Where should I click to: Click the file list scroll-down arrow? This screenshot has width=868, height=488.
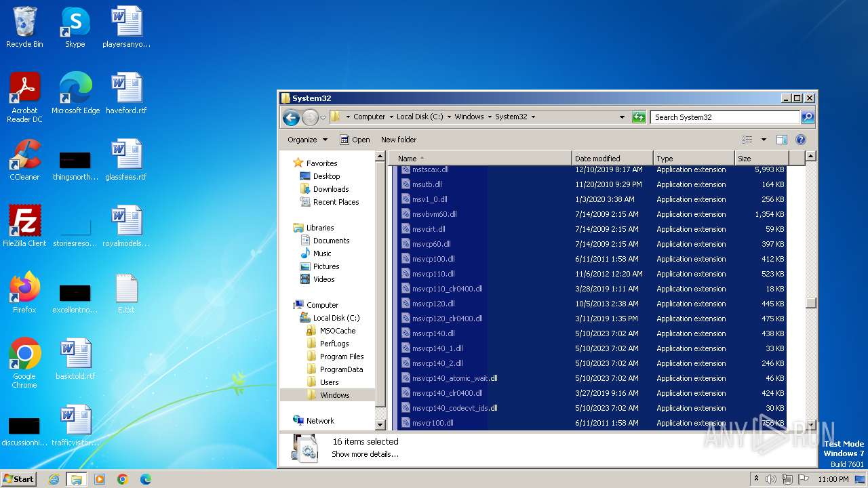(x=811, y=425)
